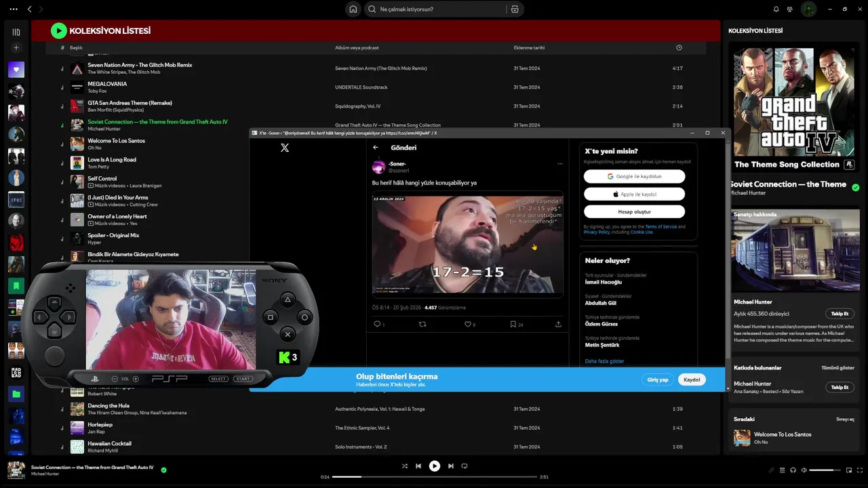Click Kaydol in the blue banner
The width and height of the screenshot is (868, 488).
tap(692, 380)
